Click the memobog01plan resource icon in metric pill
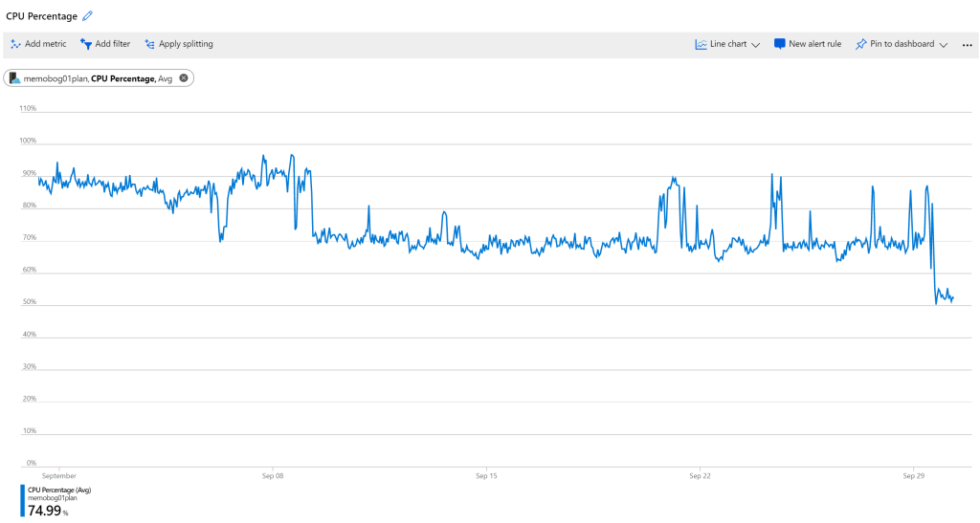The height and width of the screenshot is (523, 980). coord(14,78)
